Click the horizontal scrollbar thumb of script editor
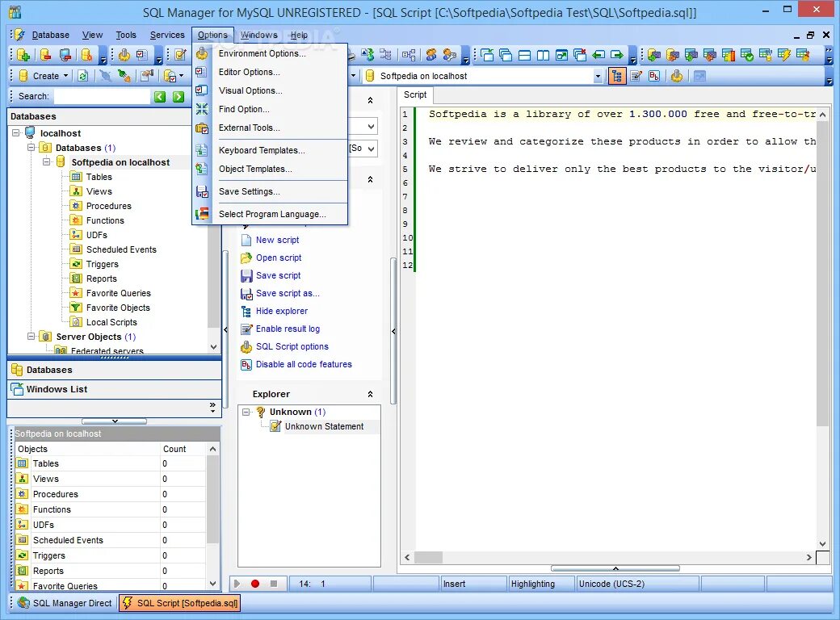The image size is (840, 620). point(428,557)
